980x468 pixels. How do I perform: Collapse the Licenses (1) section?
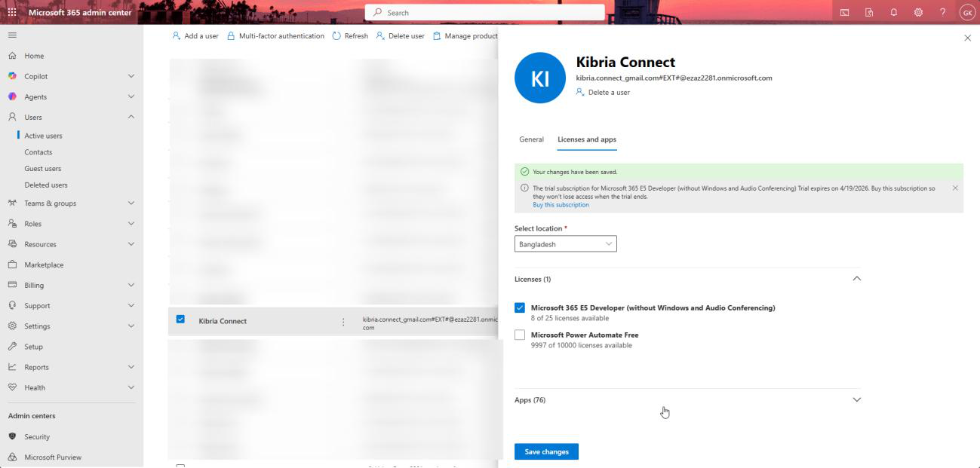[856, 279]
